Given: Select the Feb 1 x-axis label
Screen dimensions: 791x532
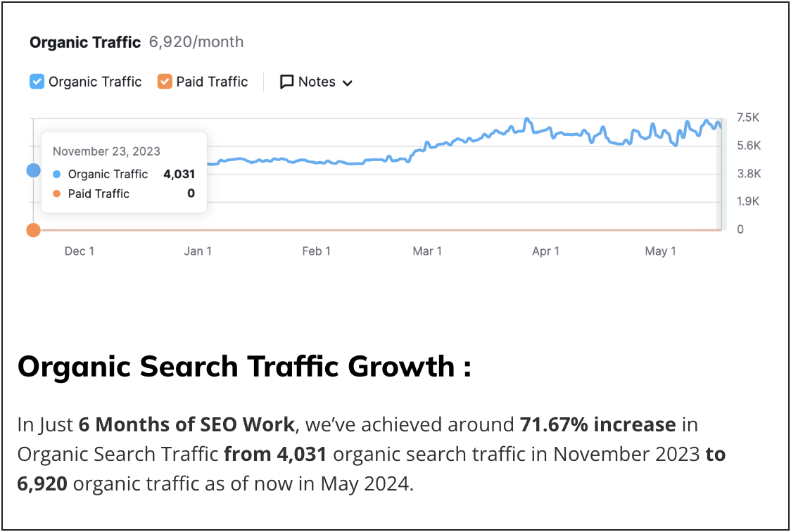Looking at the screenshot, I should [x=316, y=251].
